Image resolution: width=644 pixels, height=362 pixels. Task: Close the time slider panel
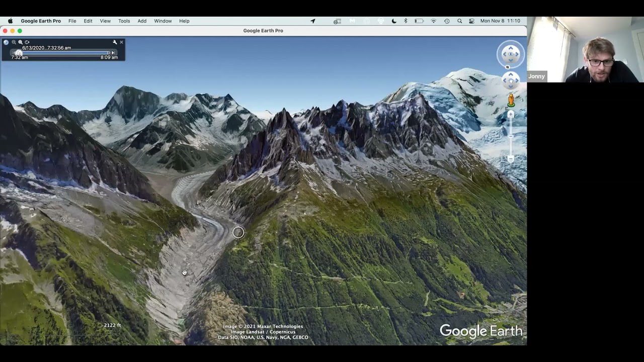pyautogui.click(x=121, y=42)
